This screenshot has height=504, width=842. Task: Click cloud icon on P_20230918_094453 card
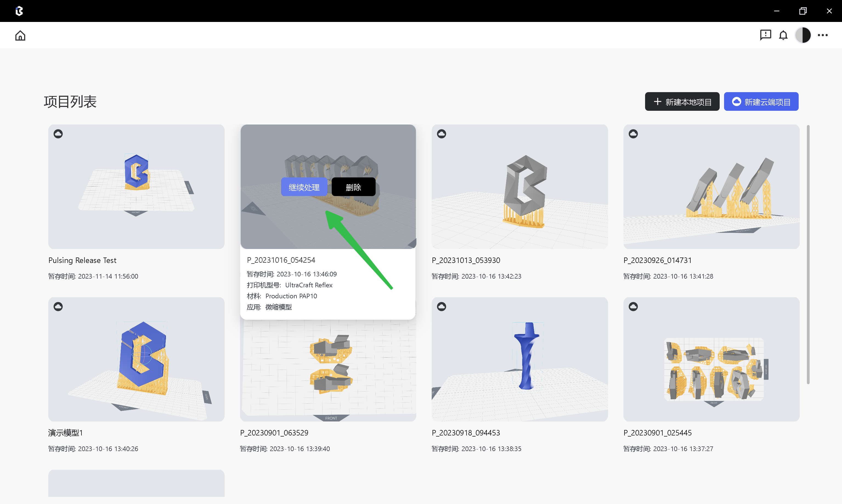[441, 306]
